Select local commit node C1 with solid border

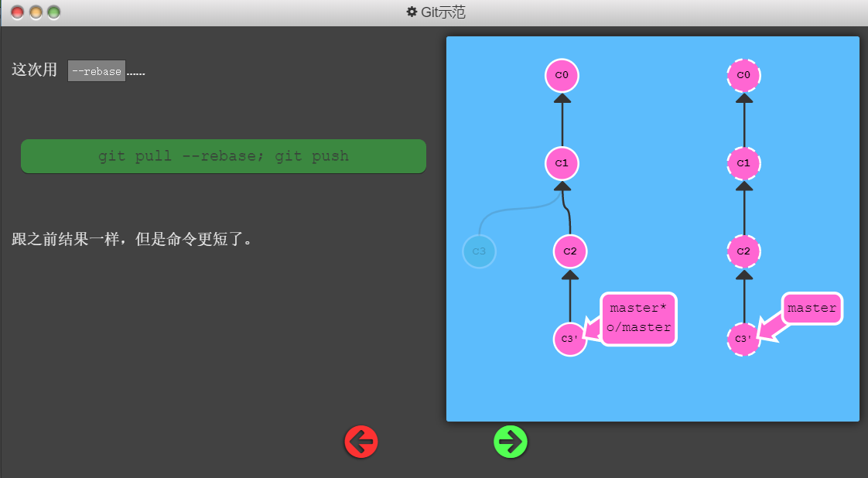(562, 163)
